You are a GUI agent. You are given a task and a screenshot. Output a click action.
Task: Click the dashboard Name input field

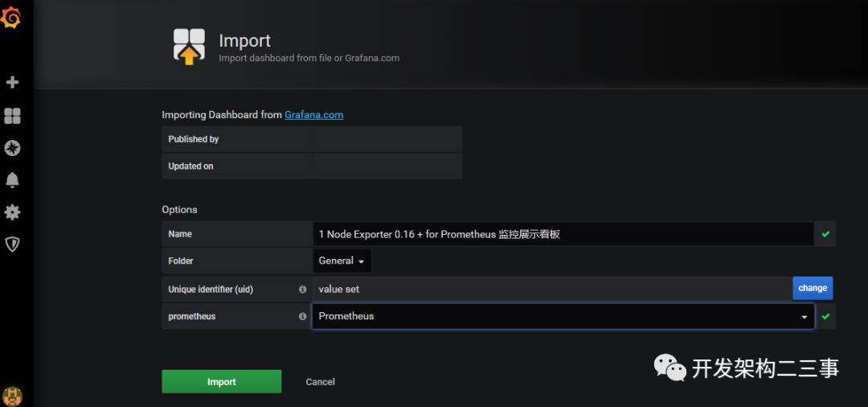563,234
